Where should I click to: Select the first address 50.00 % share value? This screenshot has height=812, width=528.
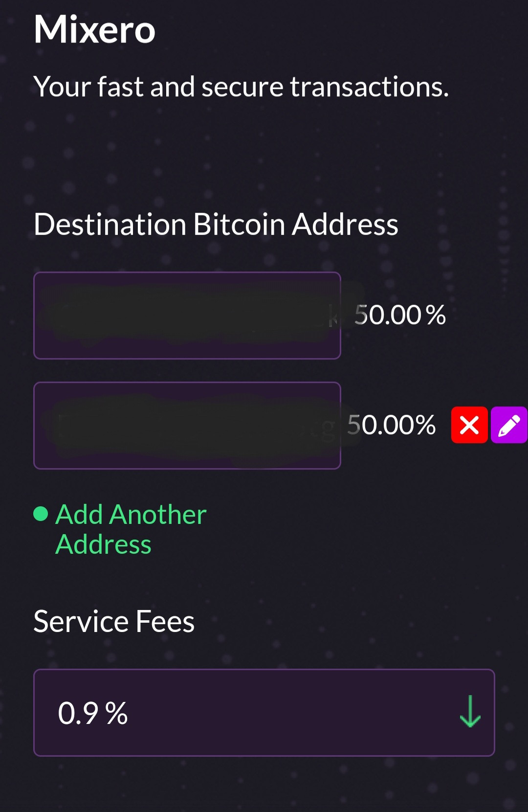click(400, 315)
